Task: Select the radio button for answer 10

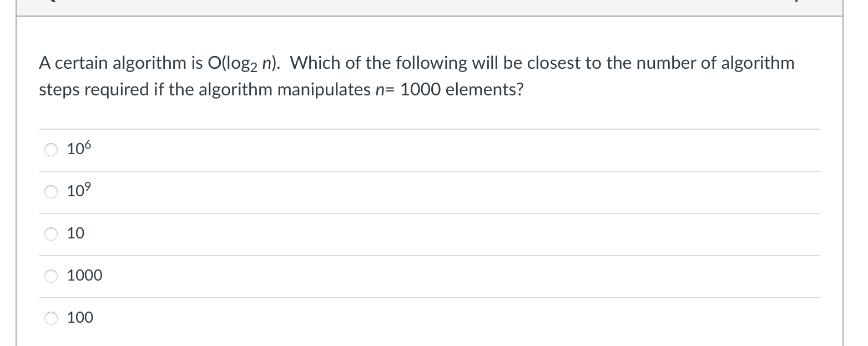Action: point(51,234)
